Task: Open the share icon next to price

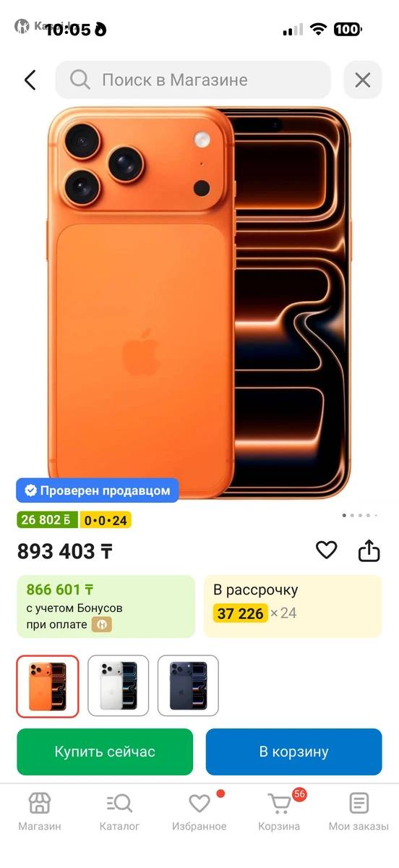Action: (369, 550)
